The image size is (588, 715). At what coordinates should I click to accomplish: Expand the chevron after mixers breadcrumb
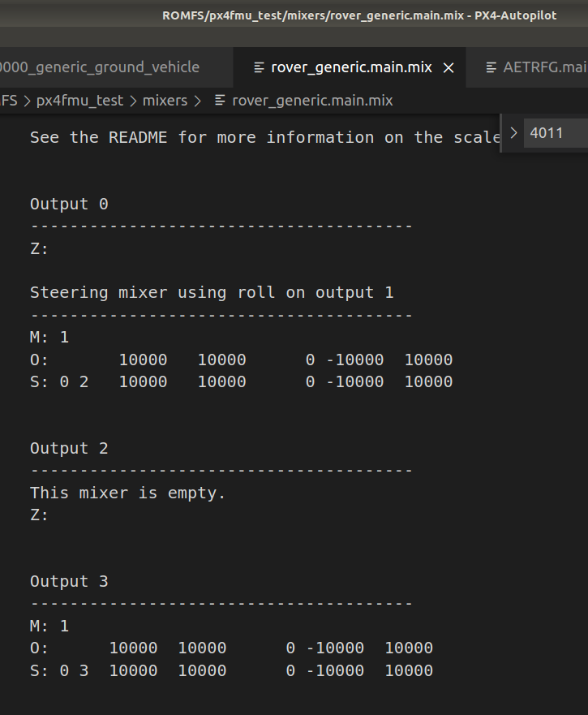tap(197, 101)
